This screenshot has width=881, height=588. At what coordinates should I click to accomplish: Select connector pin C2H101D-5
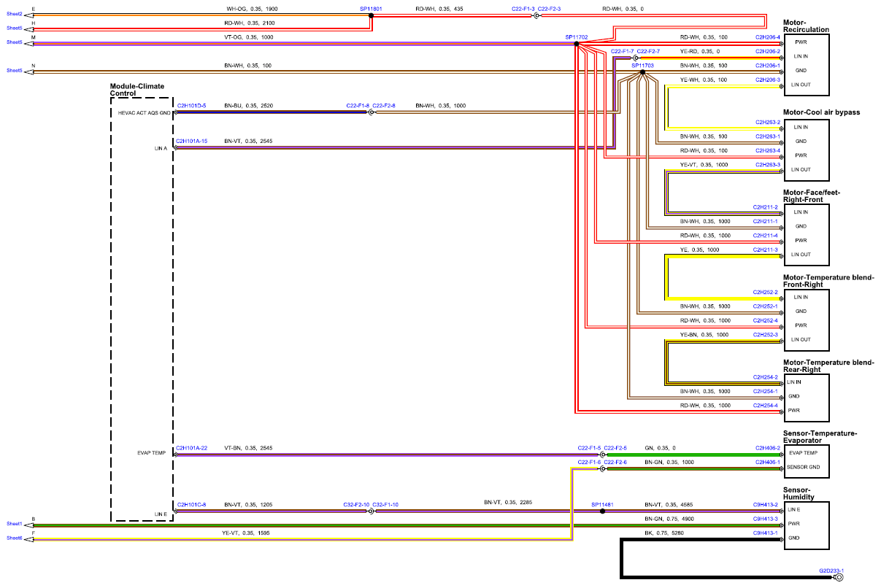click(191, 106)
